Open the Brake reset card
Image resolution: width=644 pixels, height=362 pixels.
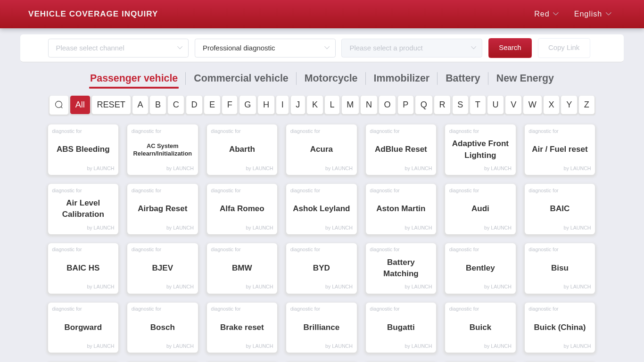point(242,328)
